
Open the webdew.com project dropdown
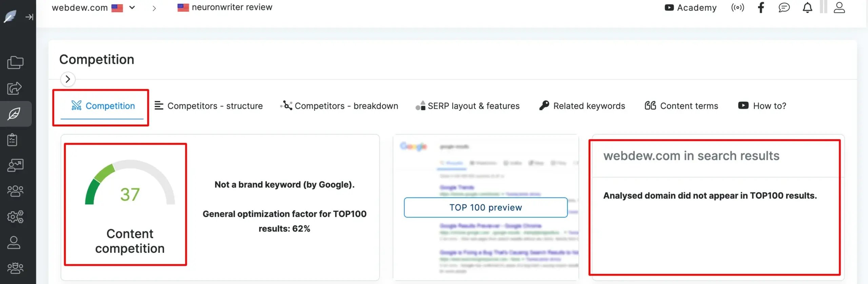132,7
